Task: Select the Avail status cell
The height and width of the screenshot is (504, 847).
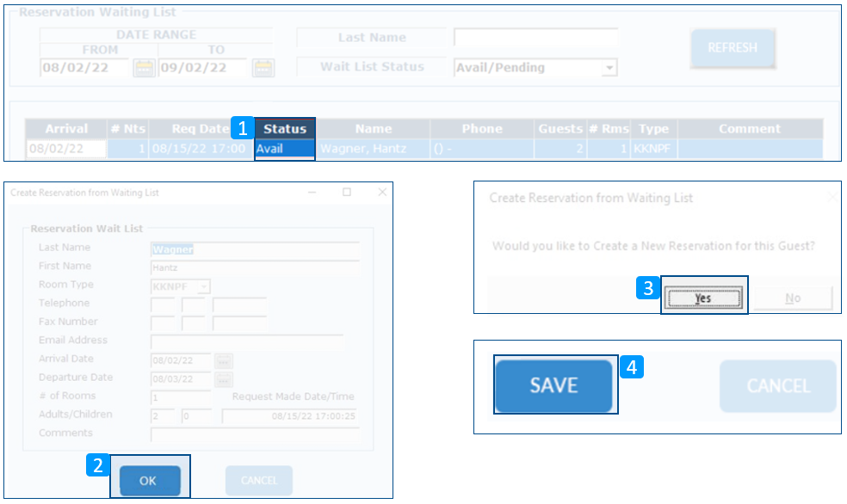Action: tap(285, 149)
